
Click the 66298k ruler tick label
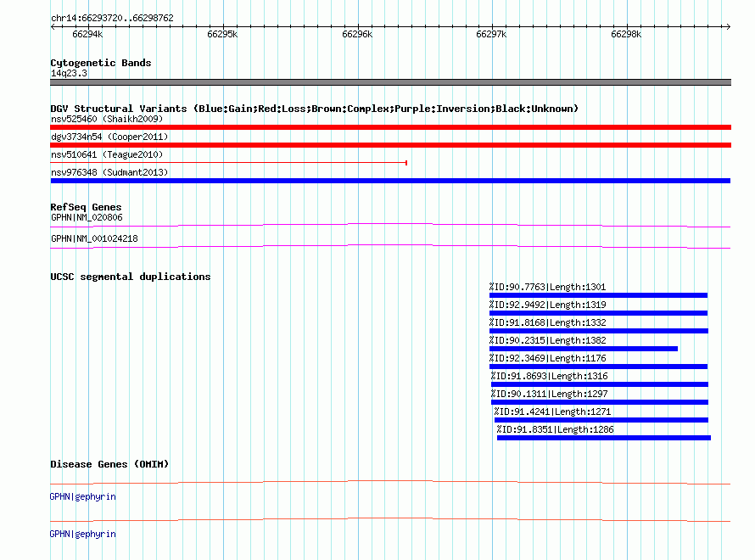point(625,34)
